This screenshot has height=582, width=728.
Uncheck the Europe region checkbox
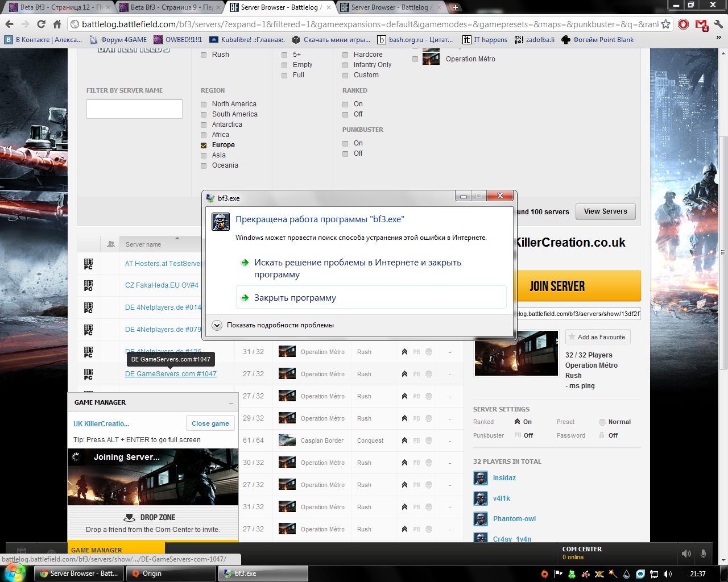[x=204, y=145]
